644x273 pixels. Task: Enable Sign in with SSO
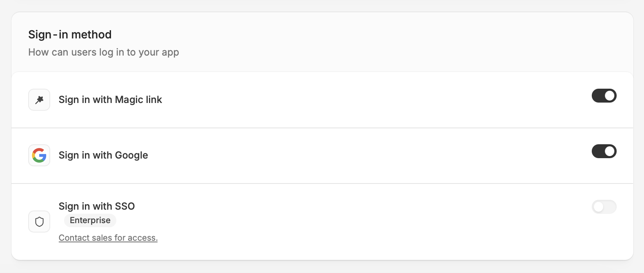click(604, 207)
